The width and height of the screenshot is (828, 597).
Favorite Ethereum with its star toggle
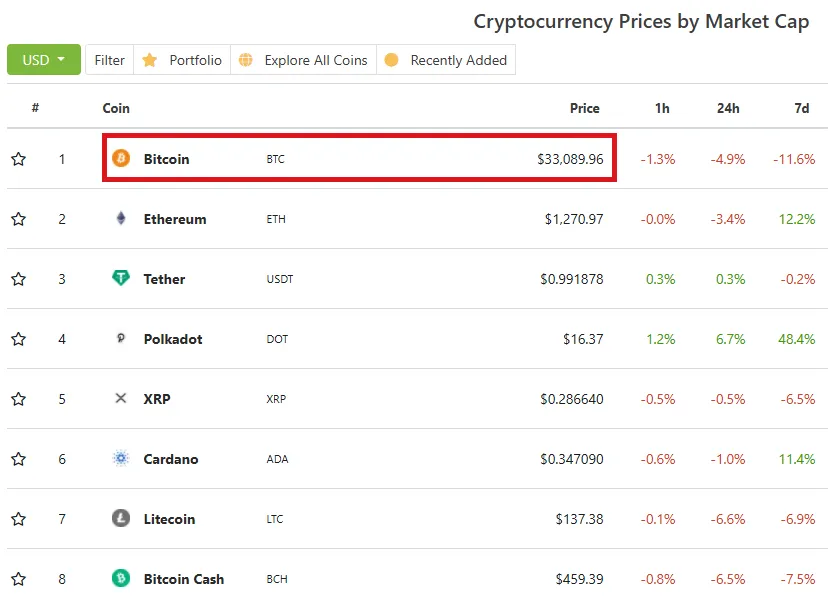[x=18, y=219]
